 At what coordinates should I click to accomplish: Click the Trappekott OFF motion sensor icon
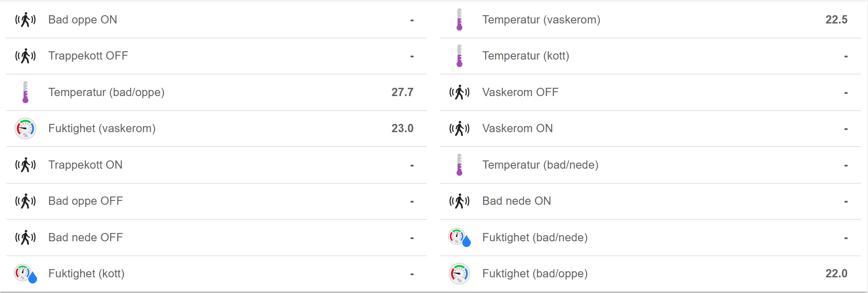[x=25, y=56]
